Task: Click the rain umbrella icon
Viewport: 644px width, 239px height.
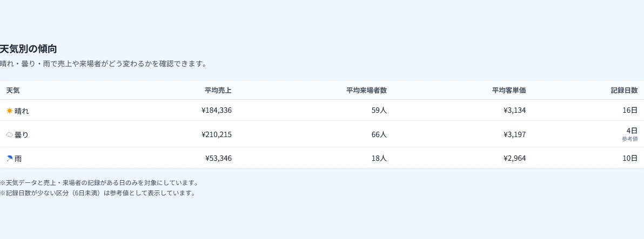Action: [x=9, y=159]
